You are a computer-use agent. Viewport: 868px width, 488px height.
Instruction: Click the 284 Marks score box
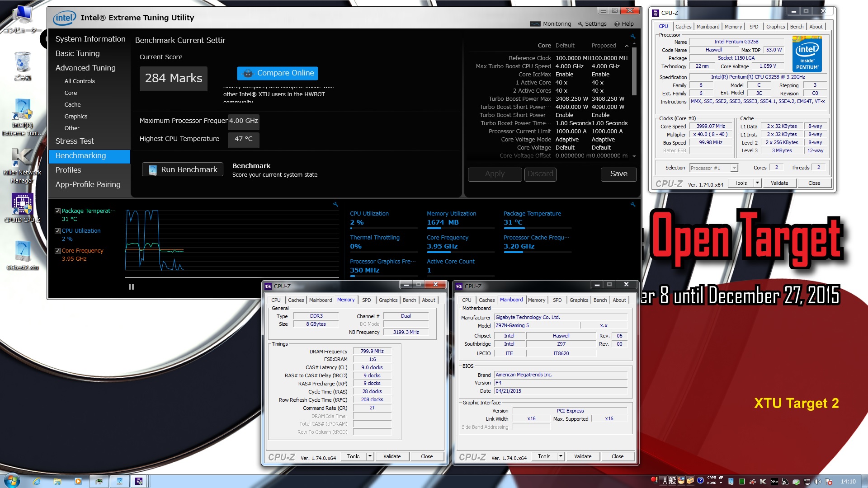[174, 79]
